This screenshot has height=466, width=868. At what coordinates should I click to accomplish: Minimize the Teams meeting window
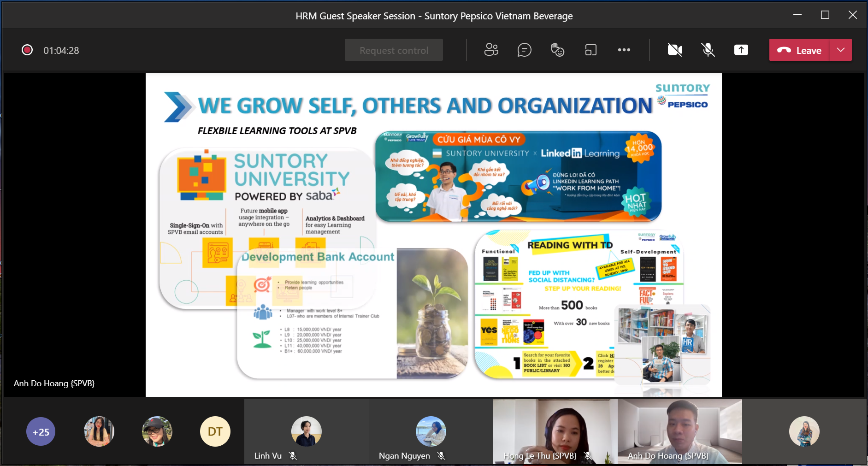[797, 15]
